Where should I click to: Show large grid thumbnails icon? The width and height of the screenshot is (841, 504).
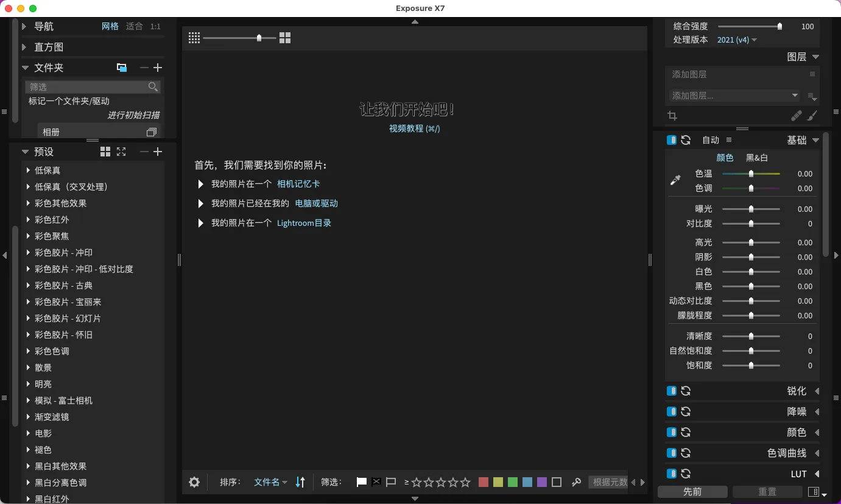coord(285,38)
